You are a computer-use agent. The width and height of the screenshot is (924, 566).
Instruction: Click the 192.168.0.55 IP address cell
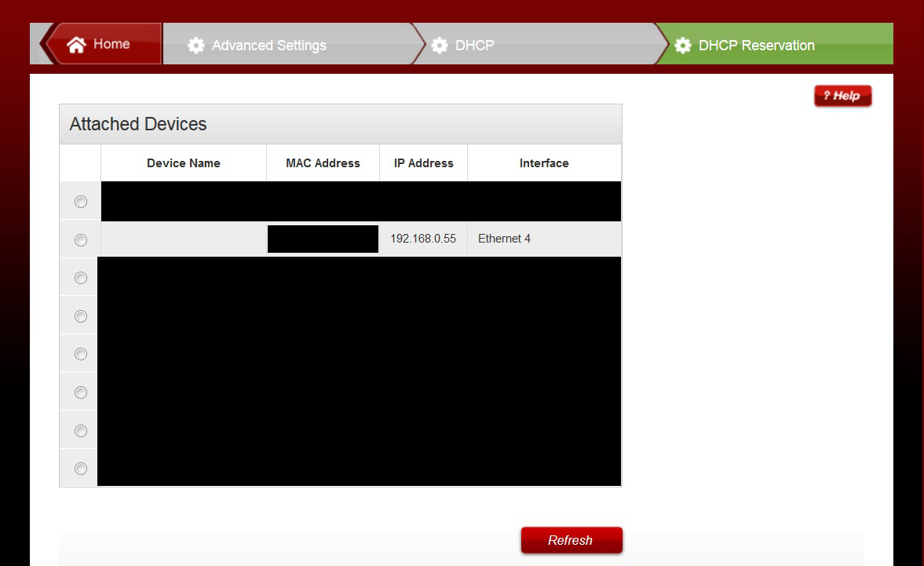[x=423, y=239]
